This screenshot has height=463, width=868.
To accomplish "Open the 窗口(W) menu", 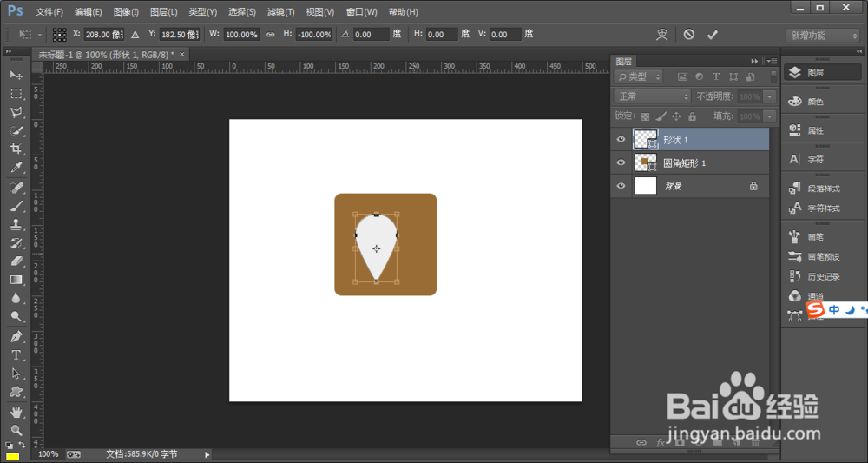I will (361, 11).
